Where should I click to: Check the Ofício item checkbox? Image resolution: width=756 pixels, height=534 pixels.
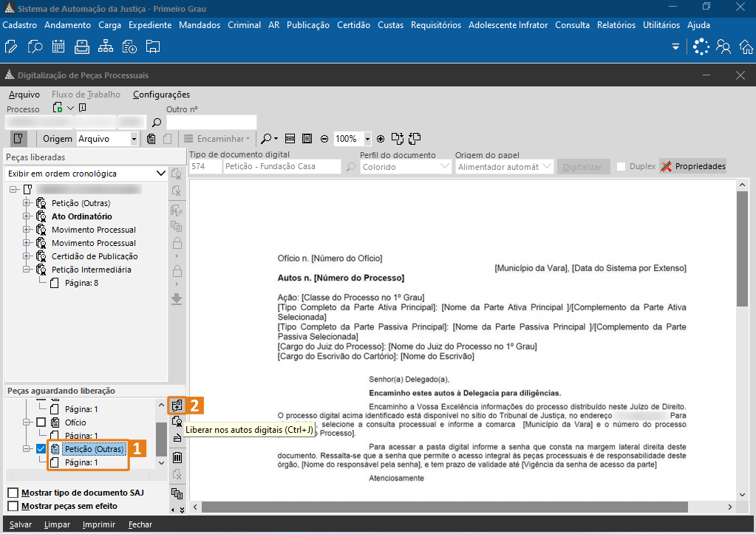tap(41, 422)
